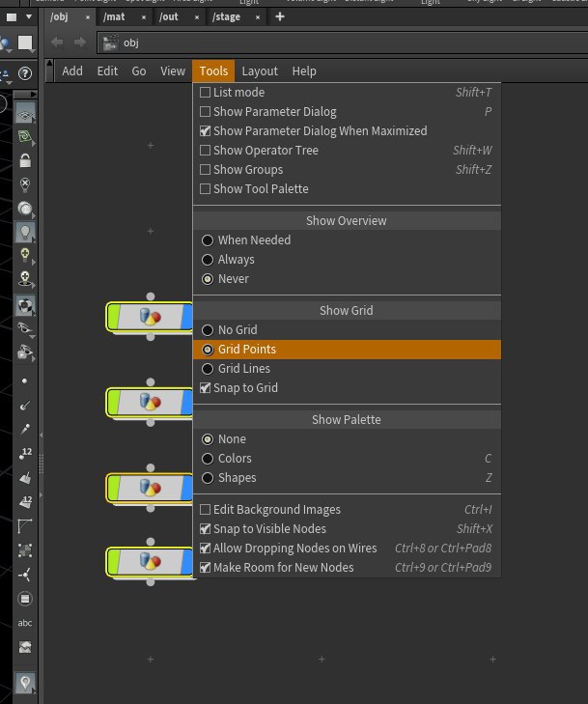Open the Go menu
This screenshot has height=704, width=588.
[x=139, y=70]
